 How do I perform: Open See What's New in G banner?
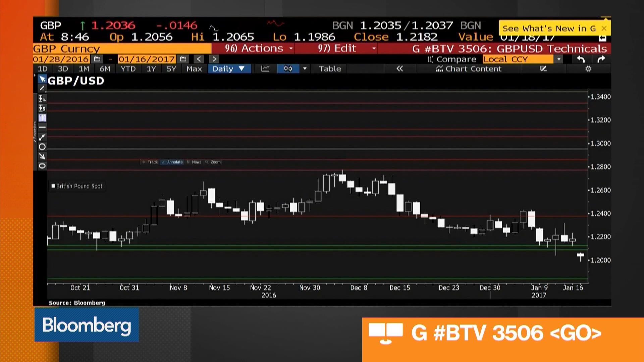pos(549,28)
